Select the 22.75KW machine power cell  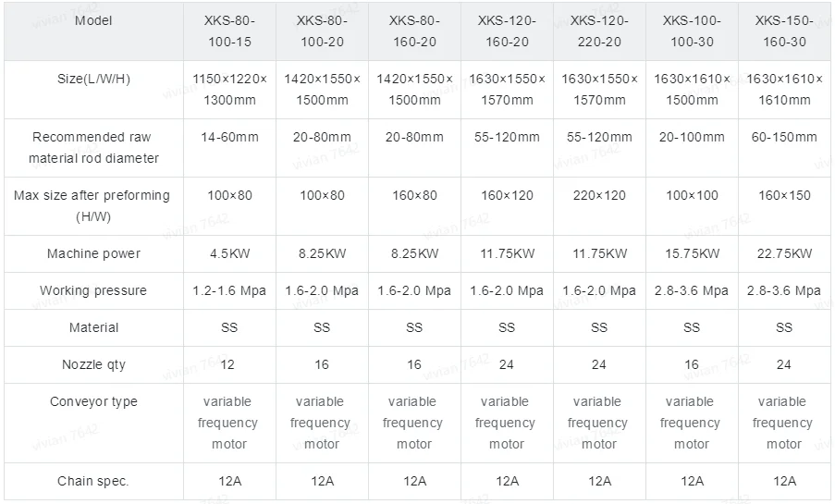coord(784,253)
